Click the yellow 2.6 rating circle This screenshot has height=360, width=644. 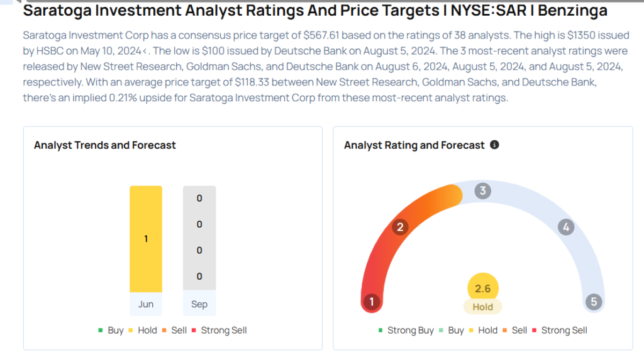coord(482,288)
